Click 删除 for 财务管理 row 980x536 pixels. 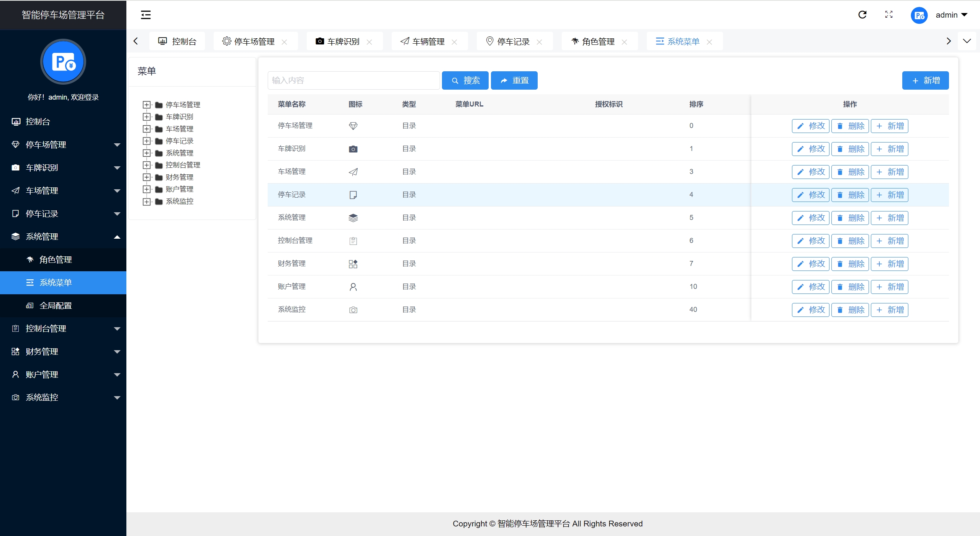pos(850,264)
